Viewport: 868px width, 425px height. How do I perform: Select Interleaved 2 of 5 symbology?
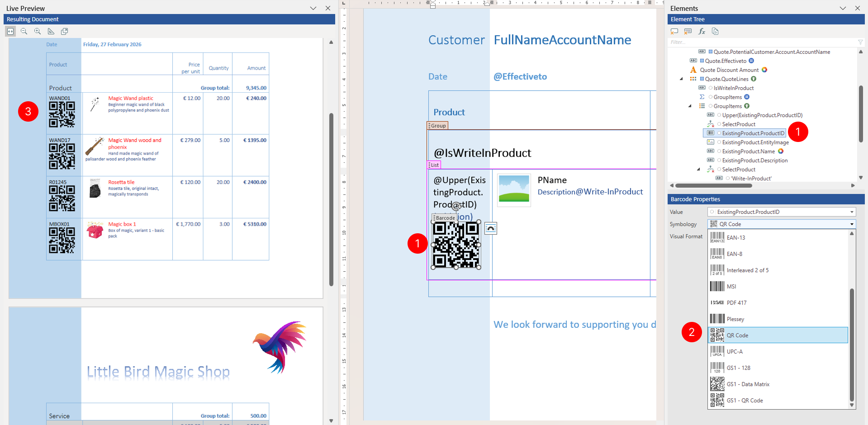click(x=778, y=270)
